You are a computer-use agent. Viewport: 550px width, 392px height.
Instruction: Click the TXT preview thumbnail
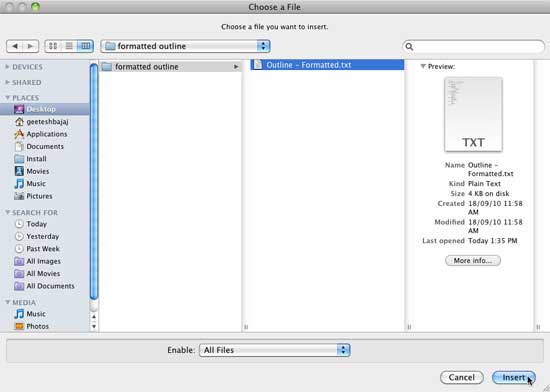473,115
